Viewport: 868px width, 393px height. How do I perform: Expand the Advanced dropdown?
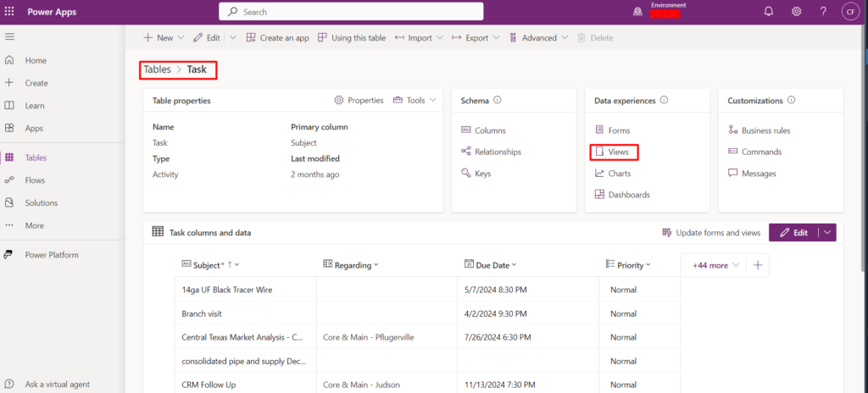point(564,37)
